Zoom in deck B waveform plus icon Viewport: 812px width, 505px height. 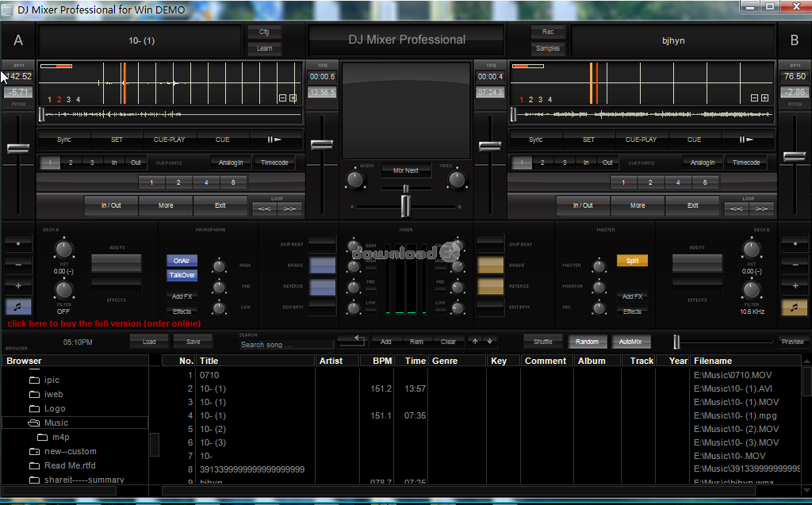point(765,98)
